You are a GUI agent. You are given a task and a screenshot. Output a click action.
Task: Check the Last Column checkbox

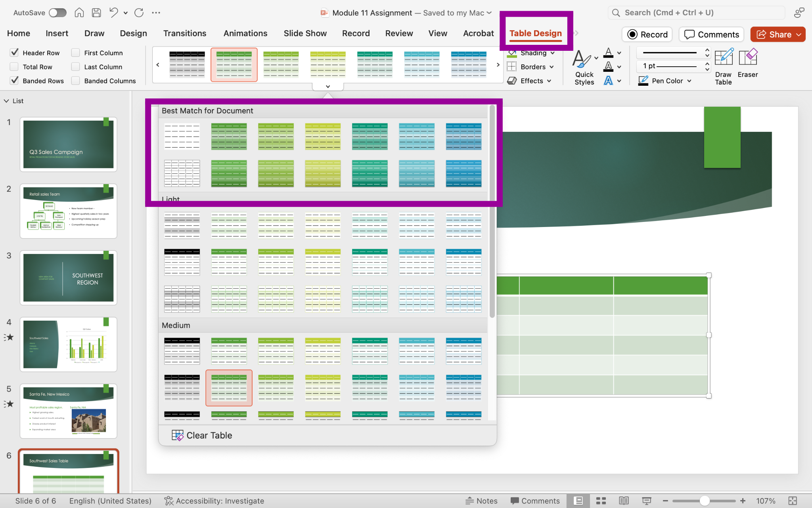(x=76, y=67)
